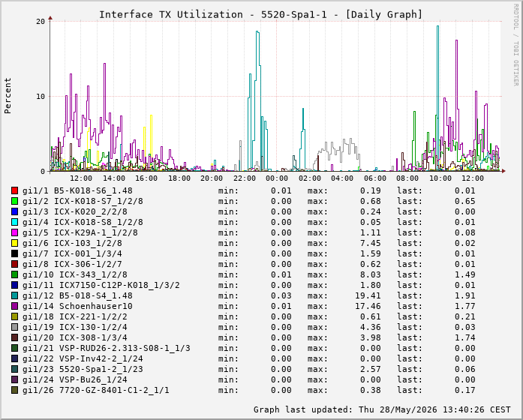The image size is (523, 420).
Task: Click the 04:00 x-axis time label
Action: [342, 178]
